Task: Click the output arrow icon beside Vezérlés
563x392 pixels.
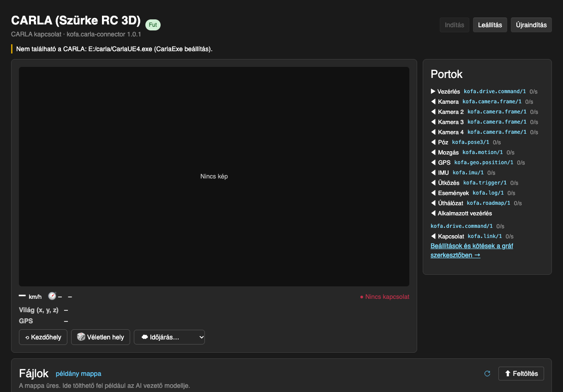Action: 433,91
